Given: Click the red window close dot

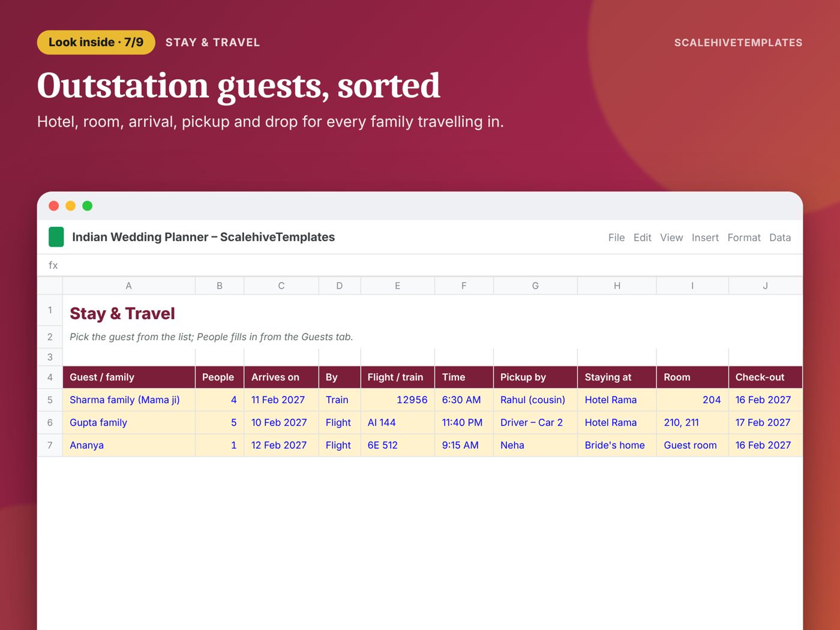Looking at the screenshot, I should click(x=53, y=206).
